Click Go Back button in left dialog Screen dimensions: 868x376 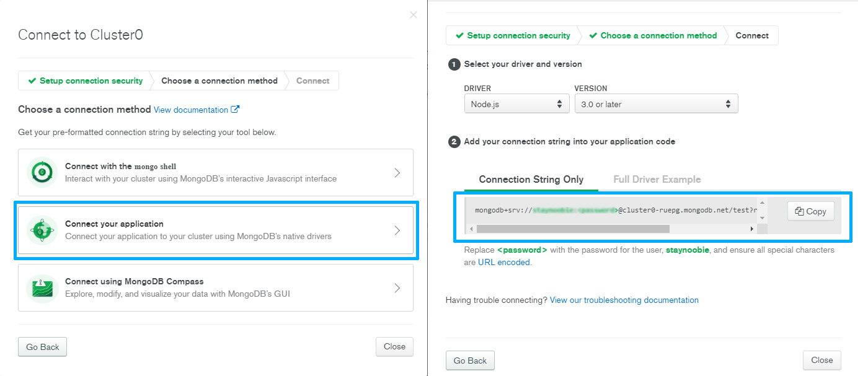point(42,347)
